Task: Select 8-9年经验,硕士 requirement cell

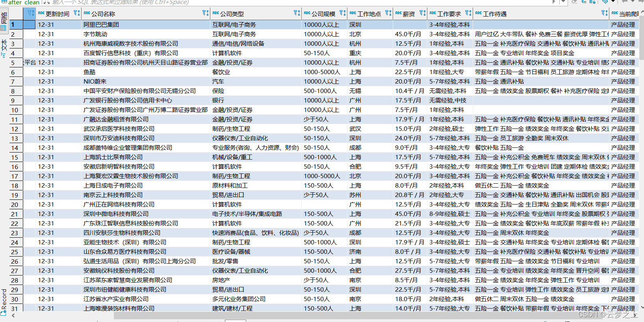Action: tap(450, 214)
